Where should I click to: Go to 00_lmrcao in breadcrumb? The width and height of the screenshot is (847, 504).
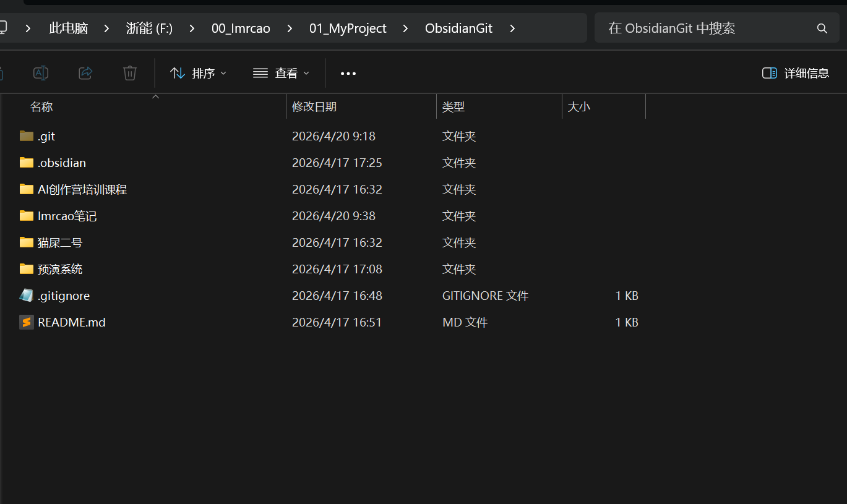(241, 28)
